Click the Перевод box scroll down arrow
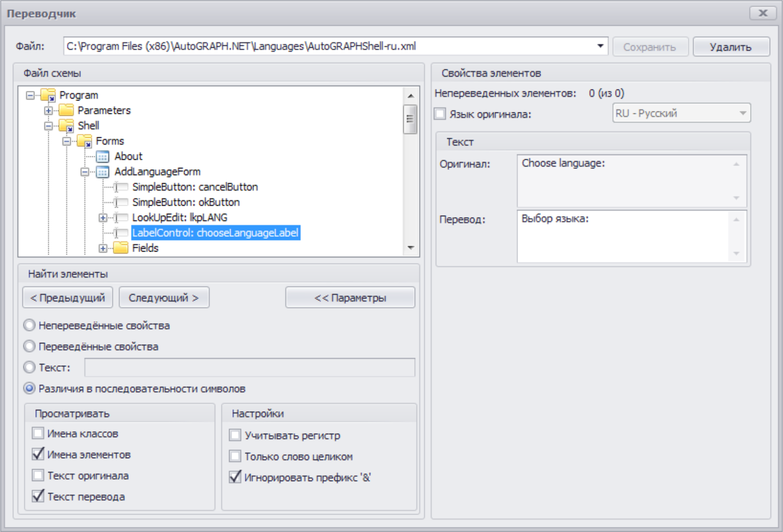 click(x=737, y=253)
